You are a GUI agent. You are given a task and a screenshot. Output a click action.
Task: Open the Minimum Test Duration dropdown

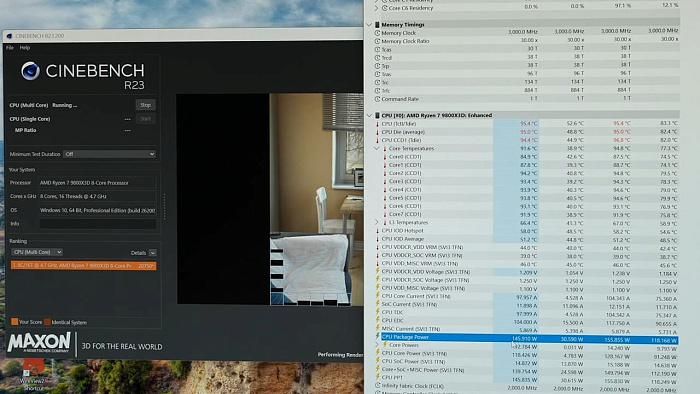pos(109,154)
